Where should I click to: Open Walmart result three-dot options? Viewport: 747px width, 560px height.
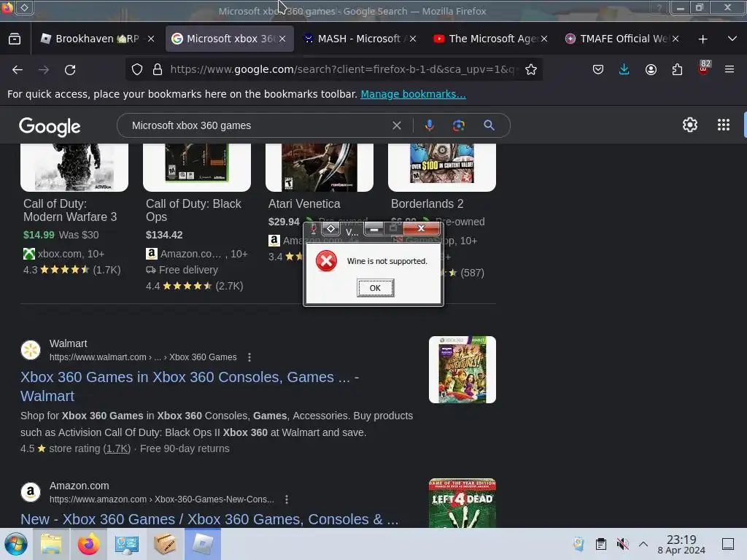pos(249,357)
